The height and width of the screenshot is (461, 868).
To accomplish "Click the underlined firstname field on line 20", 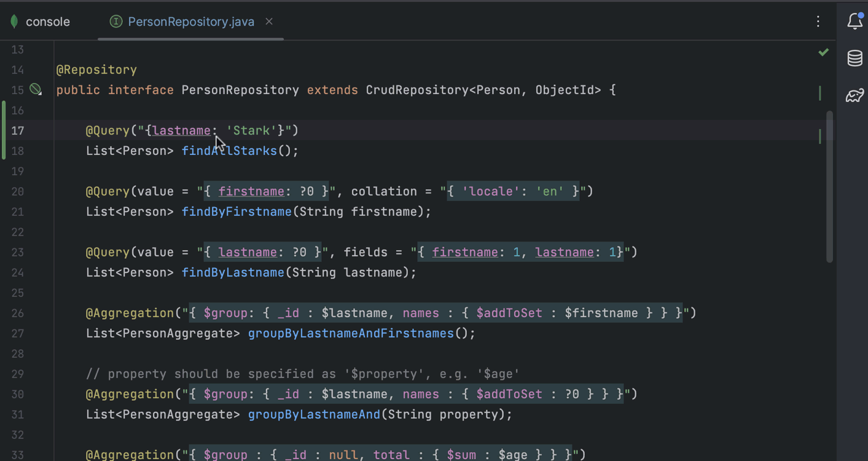I will (251, 191).
